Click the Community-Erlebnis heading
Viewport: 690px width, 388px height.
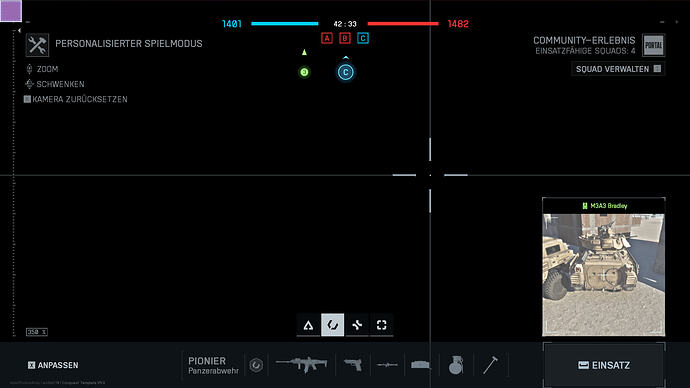[584, 40]
